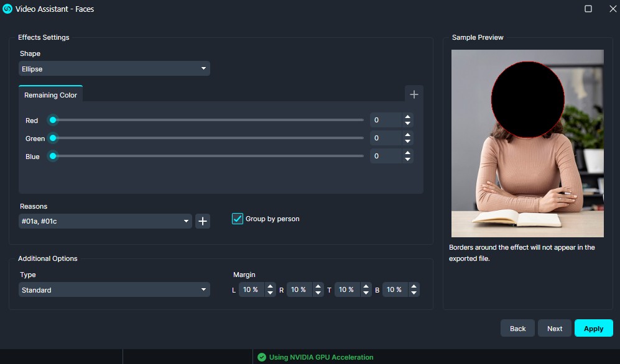The image size is (620, 364).
Task: Maximize the Video Assistant window
Action: pos(588,9)
